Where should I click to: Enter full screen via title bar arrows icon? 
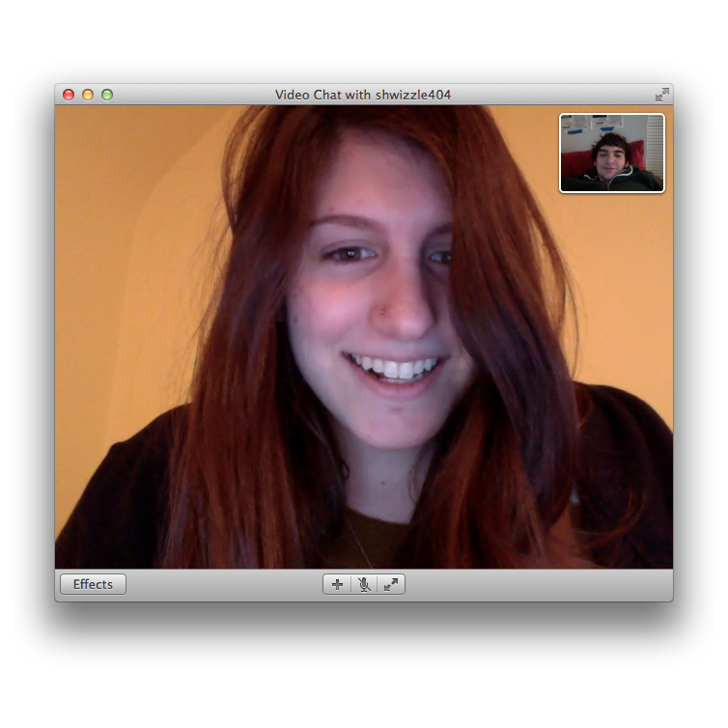click(x=662, y=95)
